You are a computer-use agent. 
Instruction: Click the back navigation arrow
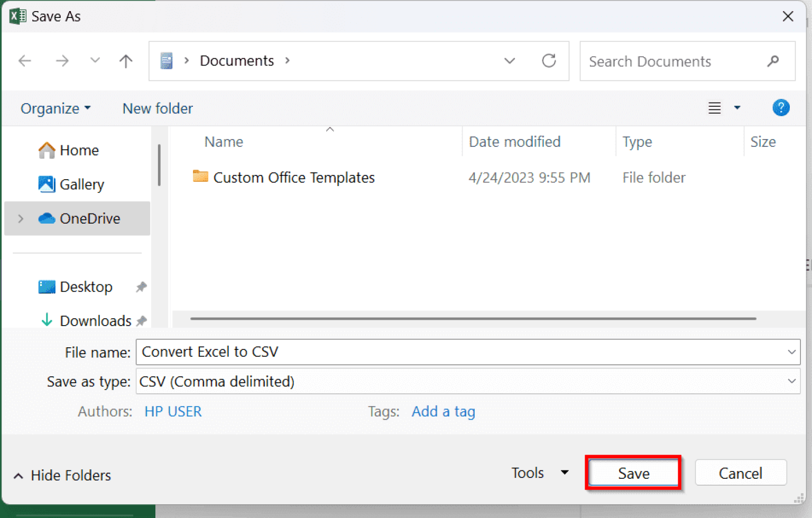(24, 61)
